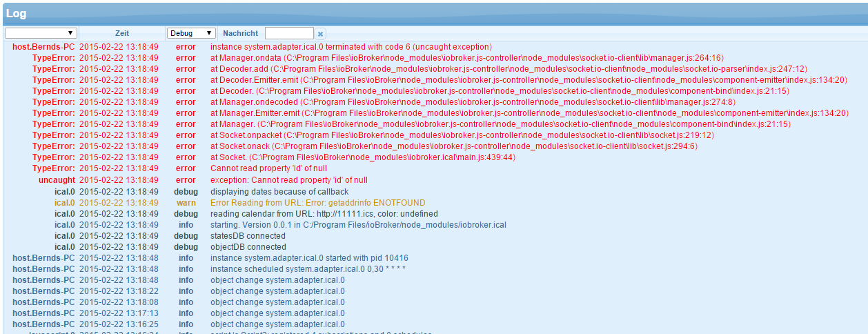Click the 'info' level in the 'started with pid' row
The image size is (868, 334).
[186, 258]
